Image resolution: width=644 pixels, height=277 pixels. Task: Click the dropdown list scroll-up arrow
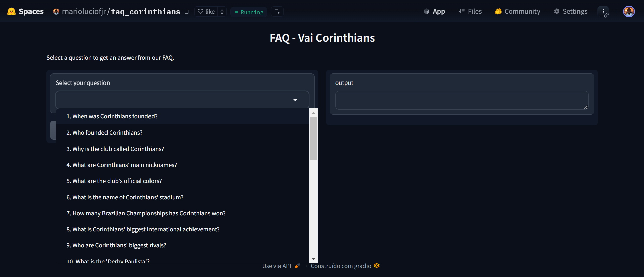click(313, 113)
